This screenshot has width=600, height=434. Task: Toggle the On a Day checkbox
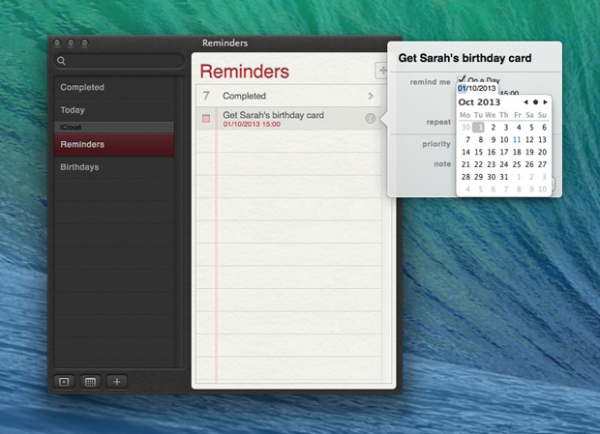coord(461,79)
